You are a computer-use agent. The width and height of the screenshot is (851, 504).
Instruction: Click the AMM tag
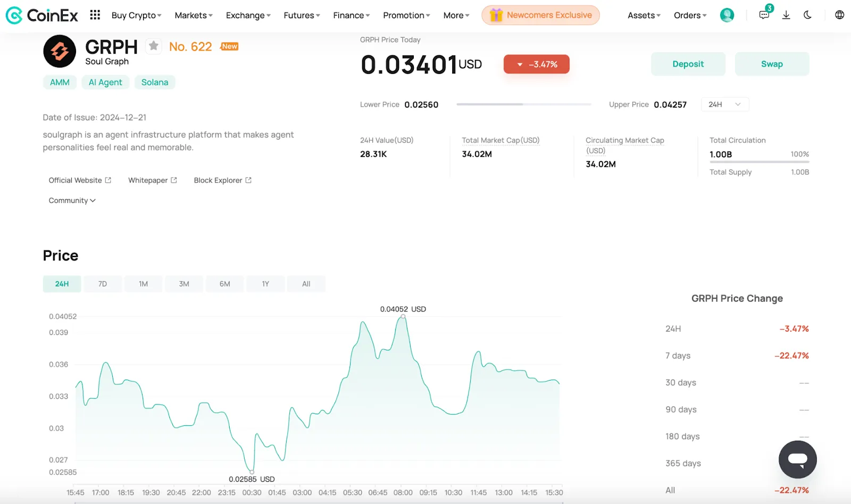tap(60, 82)
